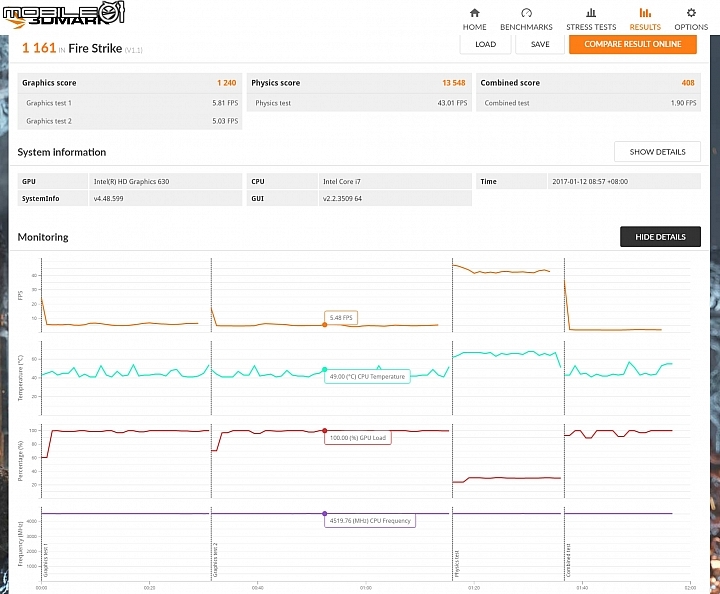Click the overall score 1 161

coord(39,48)
